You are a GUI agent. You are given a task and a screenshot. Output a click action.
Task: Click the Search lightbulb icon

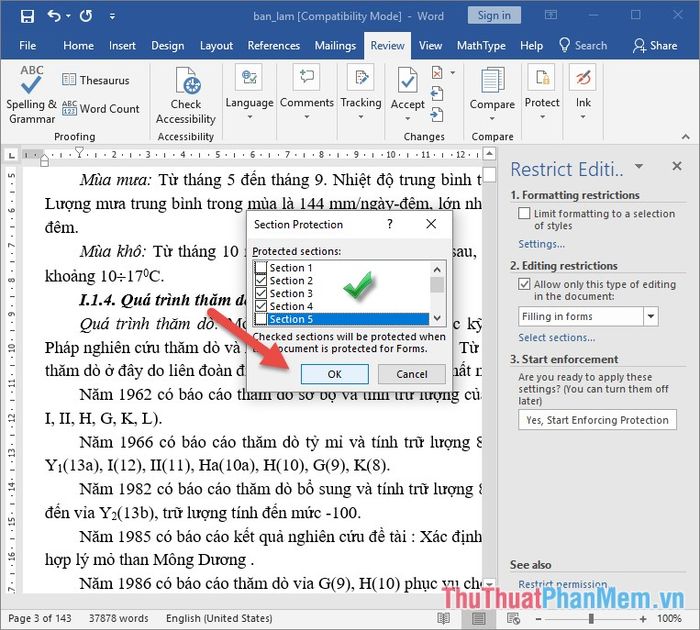pyautogui.click(x=564, y=45)
